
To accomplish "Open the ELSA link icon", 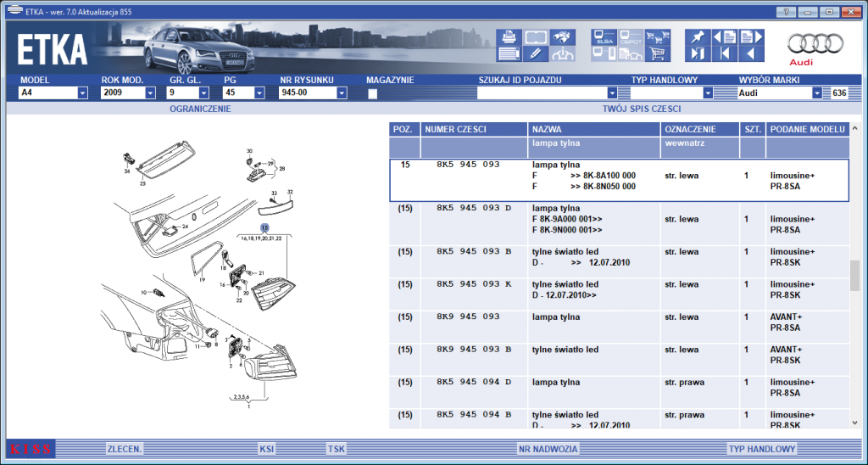I will tap(603, 37).
